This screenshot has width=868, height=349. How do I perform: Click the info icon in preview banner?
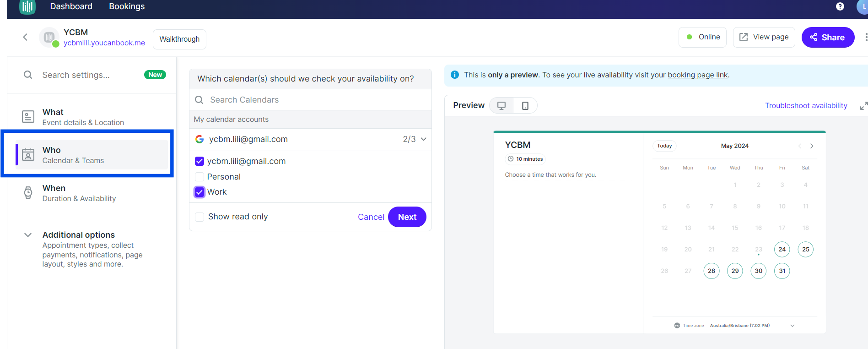tap(455, 75)
